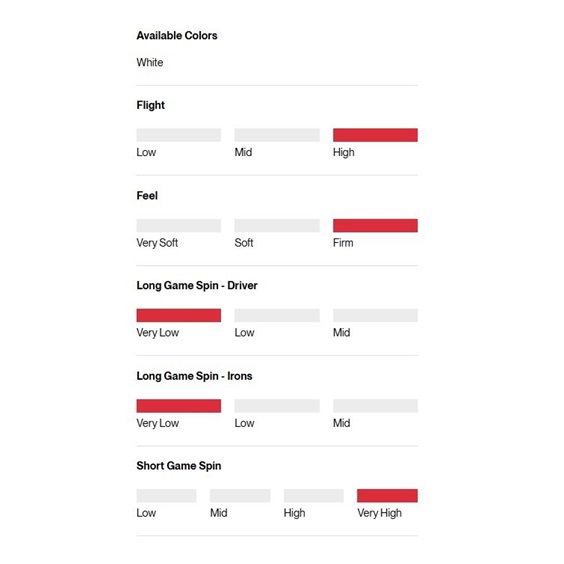Select Low bar under Short Game Spin
This screenshot has width=564, height=564.
[167, 496]
